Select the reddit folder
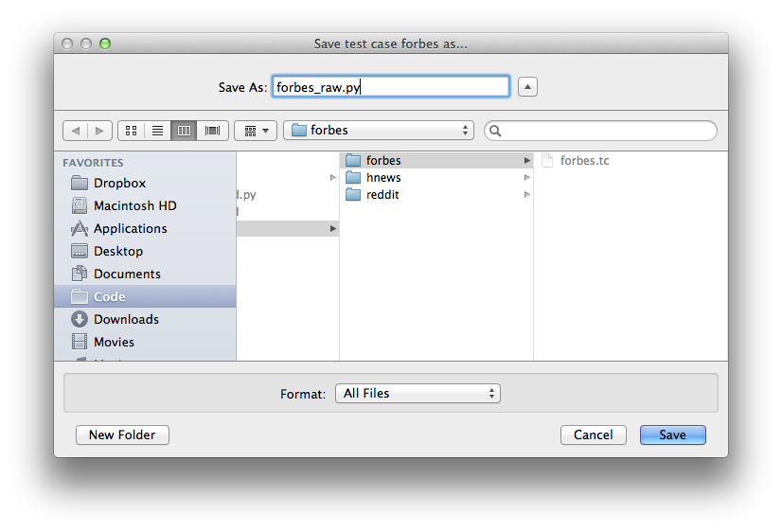This screenshot has width=782, height=532. [436, 194]
